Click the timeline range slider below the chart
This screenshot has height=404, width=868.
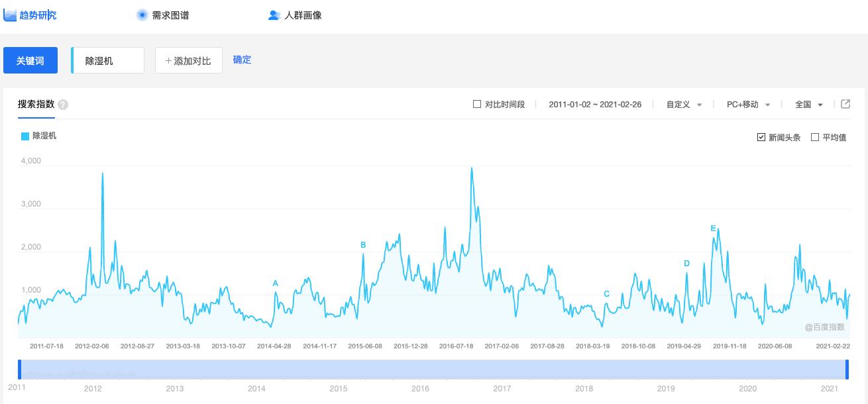click(x=434, y=365)
